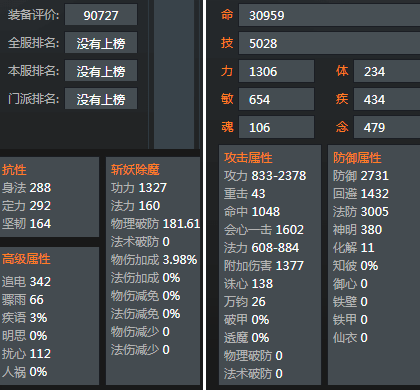Click the 知彼 0% entry
420x390 pixels.
[x=355, y=266]
